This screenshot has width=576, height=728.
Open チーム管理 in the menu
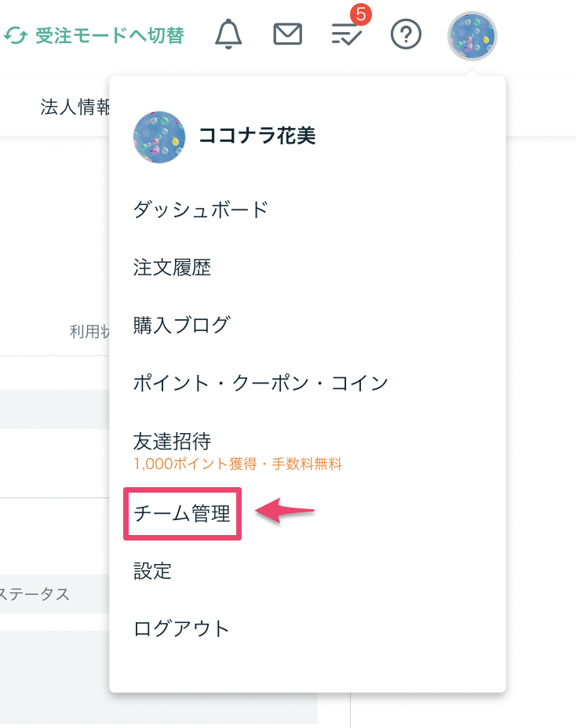(182, 514)
